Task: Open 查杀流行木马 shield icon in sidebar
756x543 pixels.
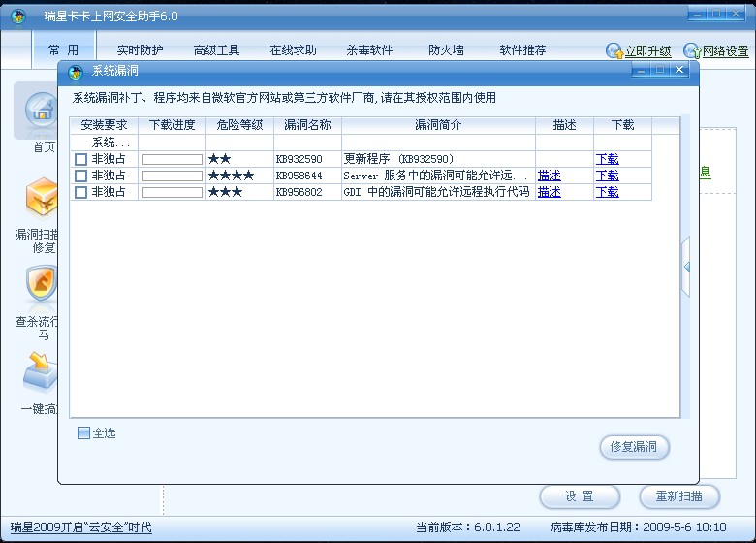Action: click(x=42, y=283)
